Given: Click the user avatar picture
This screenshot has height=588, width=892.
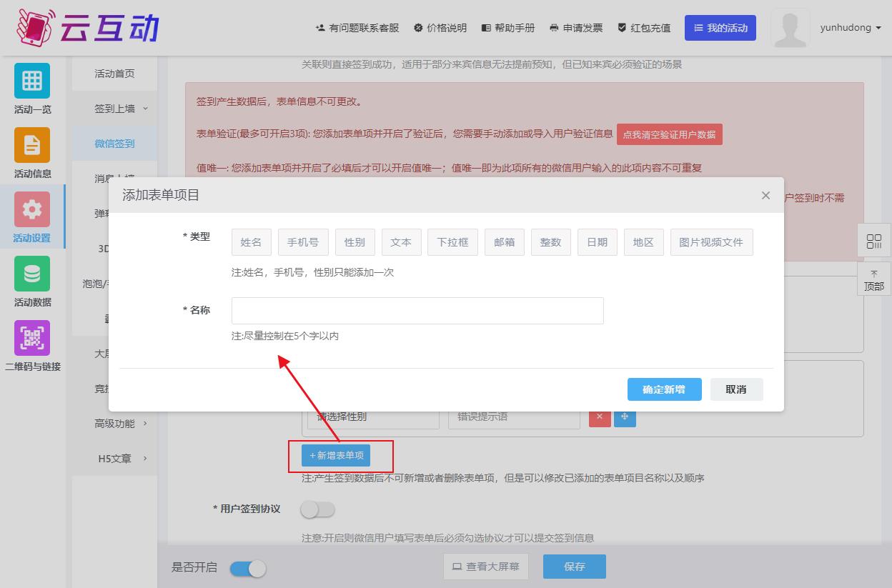Looking at the screenshot, I should click(791, 28).
